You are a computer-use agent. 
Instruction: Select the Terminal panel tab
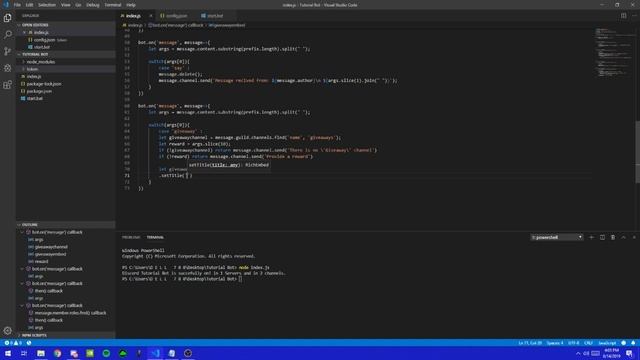pos(155,237)
